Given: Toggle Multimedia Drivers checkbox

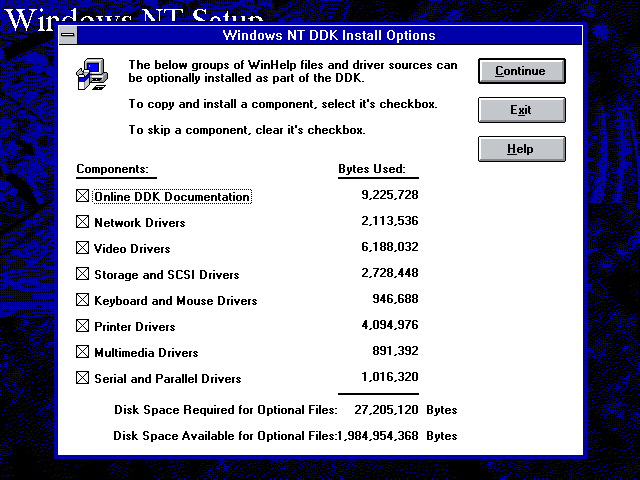Looking at the screenshot, I should coord(82,352).
